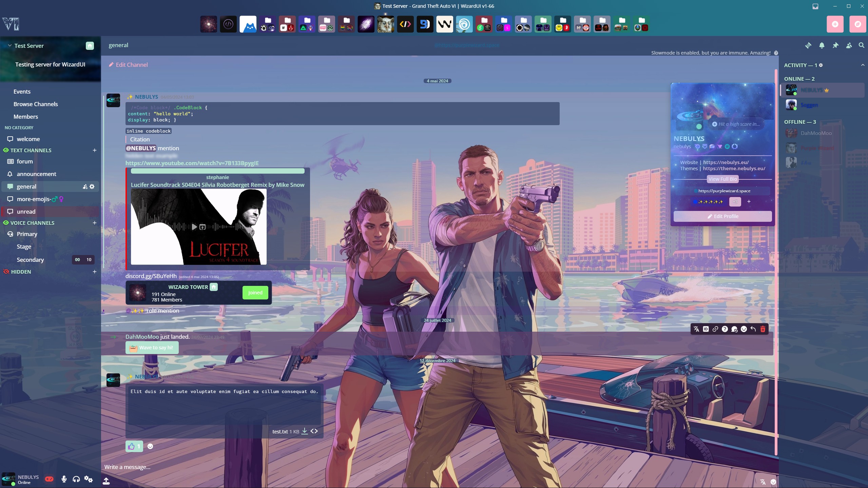Collapse the TEXT CHANNELS category
The height and width of the screenshot is (488, 868).
(31, 150)
